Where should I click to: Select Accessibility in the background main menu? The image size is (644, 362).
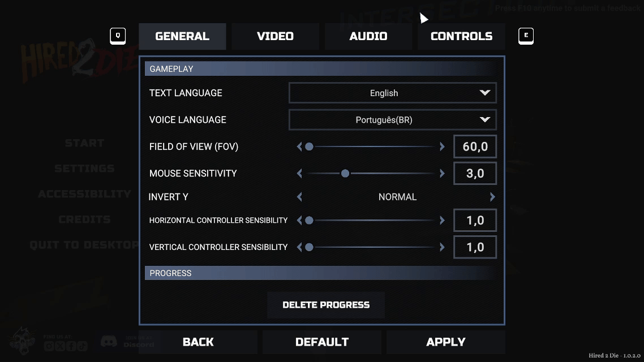[x=85, y=193]
